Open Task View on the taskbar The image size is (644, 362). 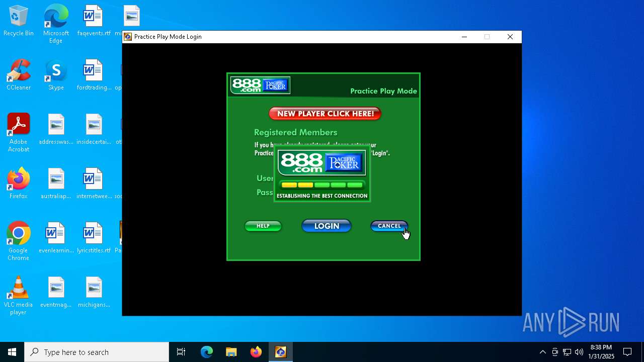click(181, 352)
